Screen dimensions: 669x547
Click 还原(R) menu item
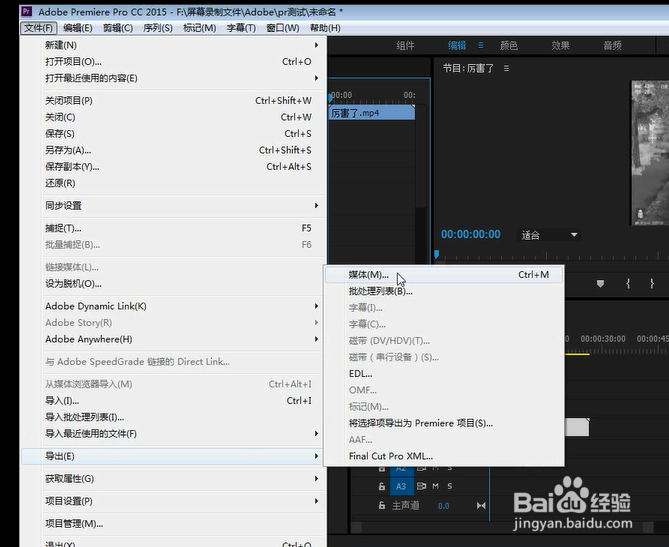[173, 183]
